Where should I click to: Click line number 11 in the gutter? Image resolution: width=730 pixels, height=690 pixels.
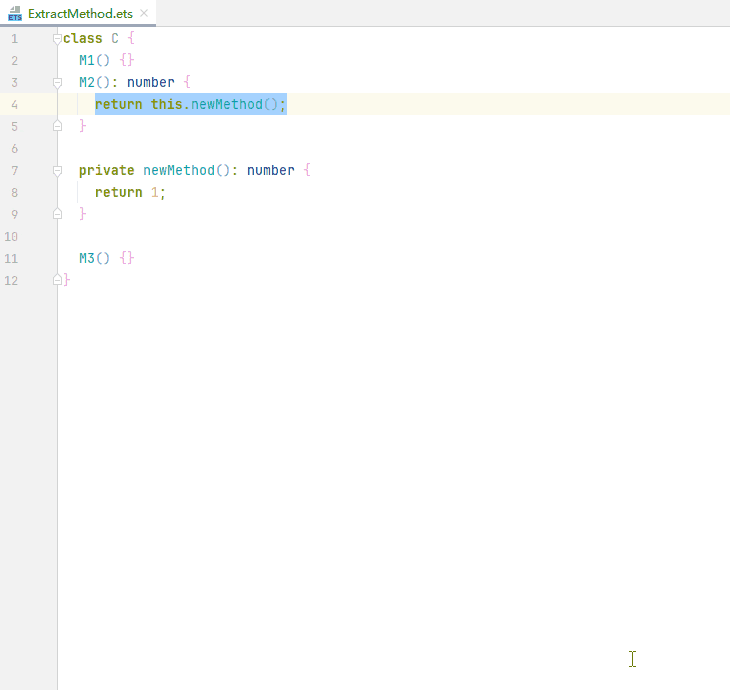pos(12,258)
